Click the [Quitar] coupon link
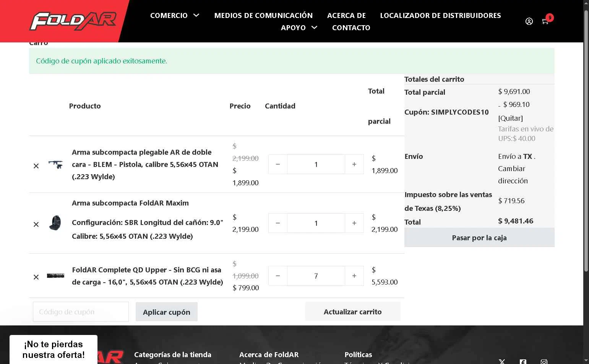Image resolution: width=589 pixels, height=364 pixels. [510, 118]
